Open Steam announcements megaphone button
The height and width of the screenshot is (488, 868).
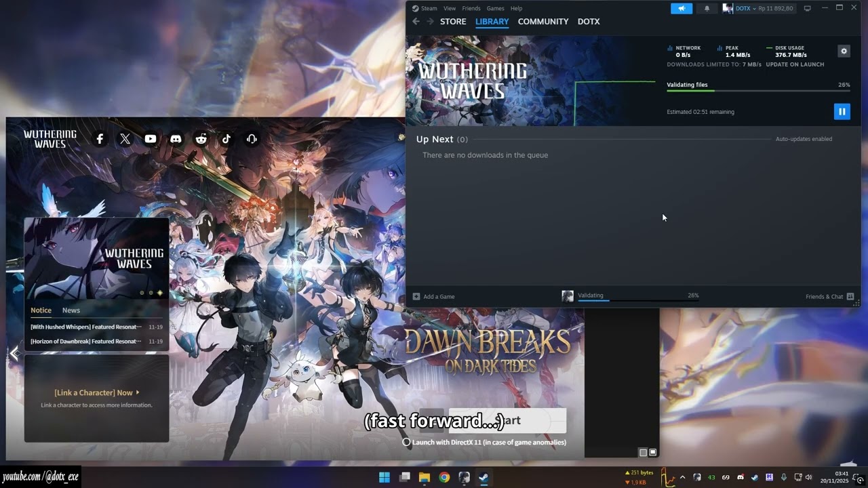click(x=682, y=8)
